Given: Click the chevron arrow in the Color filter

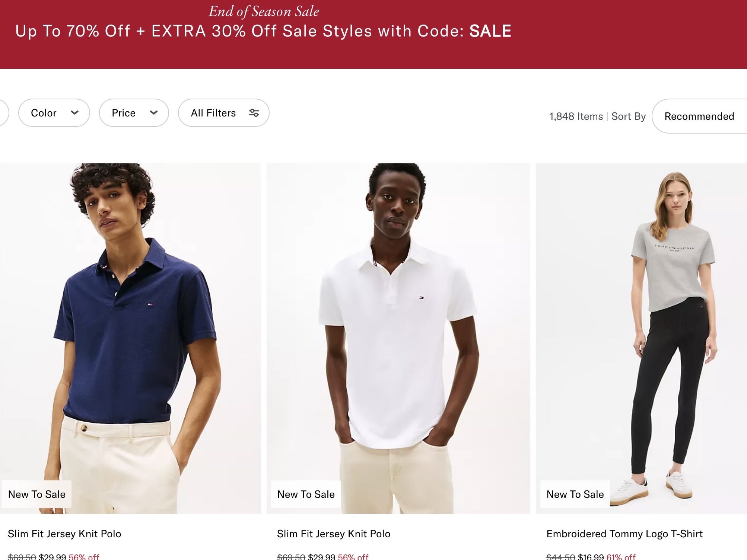Looking at the screenshot, I should click(74, 113).
